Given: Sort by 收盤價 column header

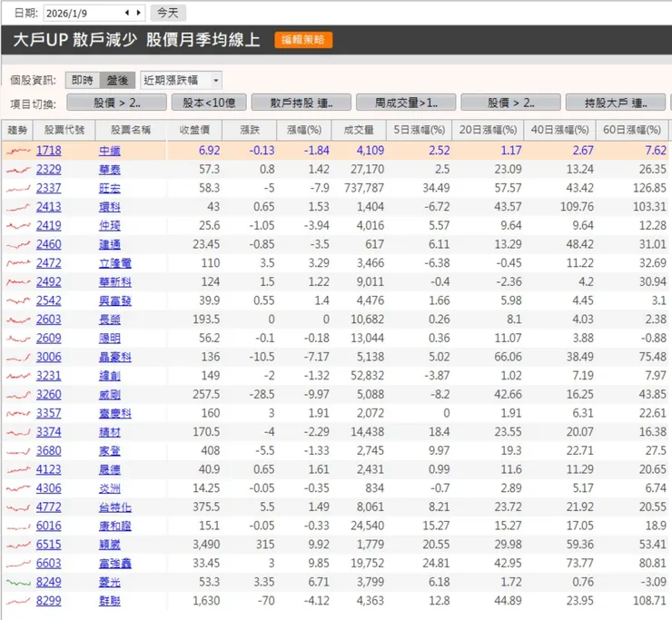Looking at the screenshot, I should click(x=194, y=130).
